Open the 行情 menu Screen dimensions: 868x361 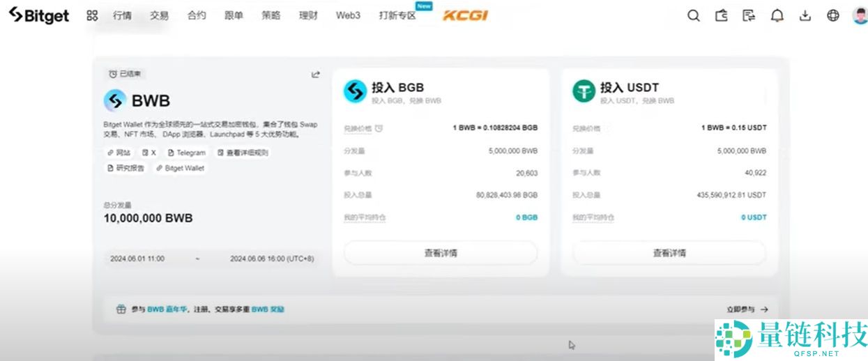[x=122, y=15]
